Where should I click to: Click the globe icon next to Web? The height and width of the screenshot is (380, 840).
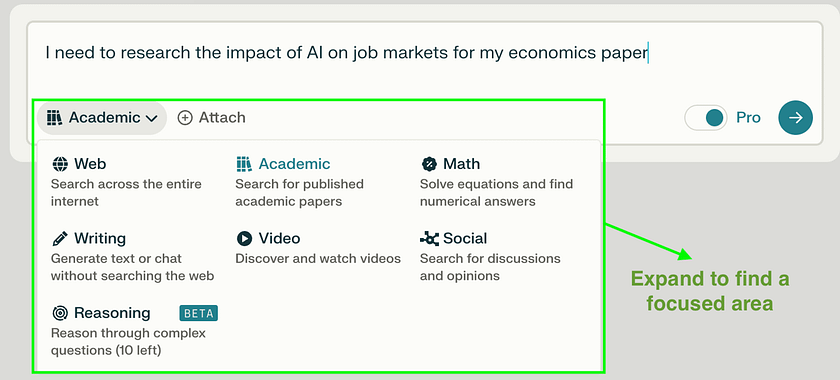(x=60, y=164)
